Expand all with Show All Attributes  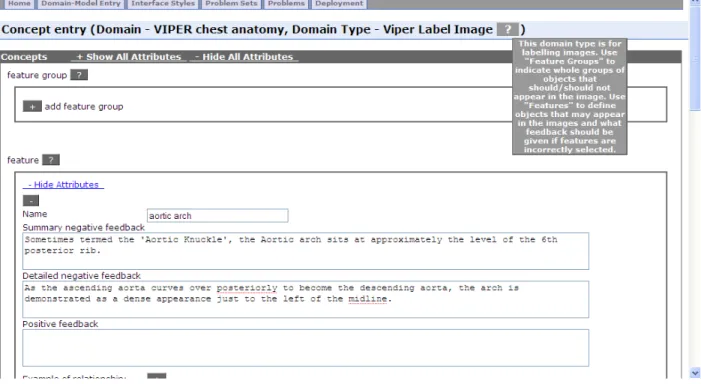point(129,57)
